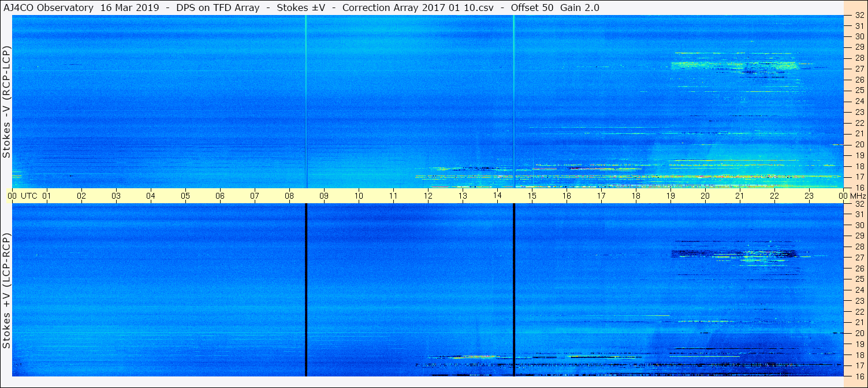Viewport: 868px width, 388px height.
Task: Click 'DPS on TFD Array' header text
Action: (x=219, y=8)
